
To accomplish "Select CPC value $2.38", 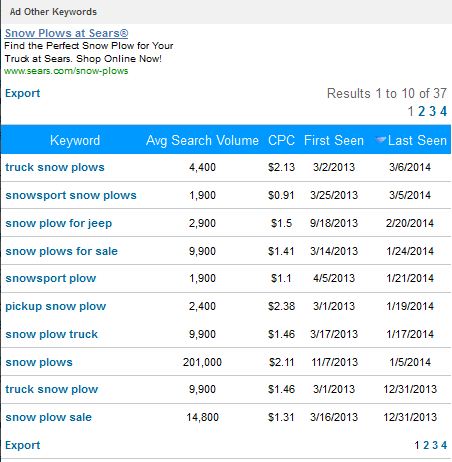I will [x=281, y=306].
